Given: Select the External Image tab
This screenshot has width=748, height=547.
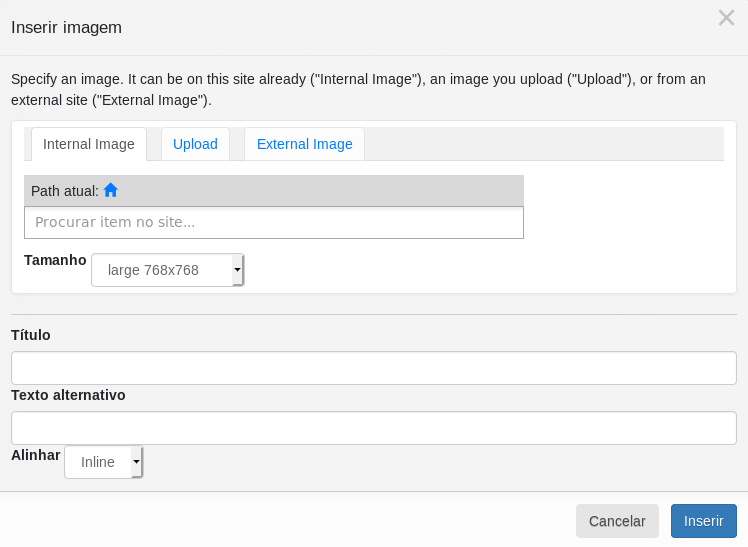Looking at the screenshot, I should point(304,144).
